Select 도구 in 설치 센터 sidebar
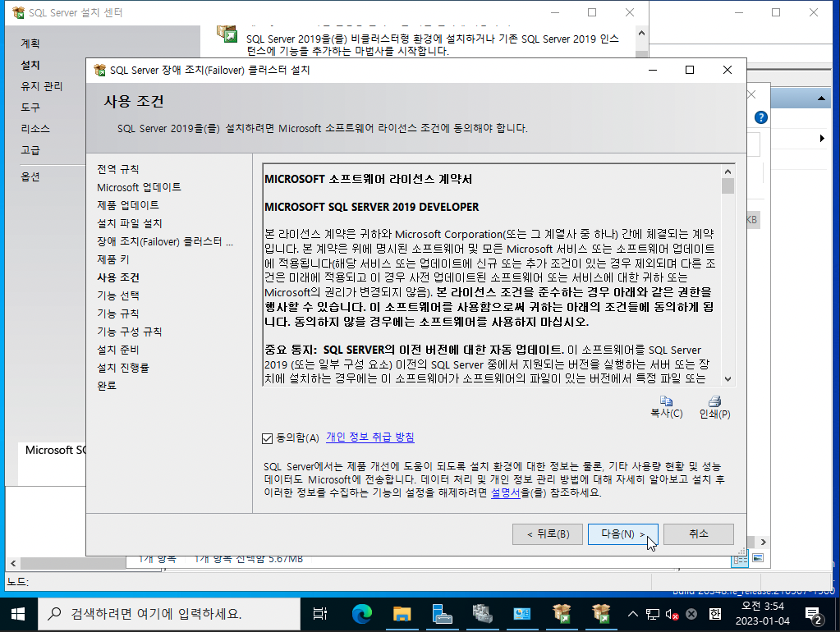This screenshot has height=632, width=840. point(30,108)
